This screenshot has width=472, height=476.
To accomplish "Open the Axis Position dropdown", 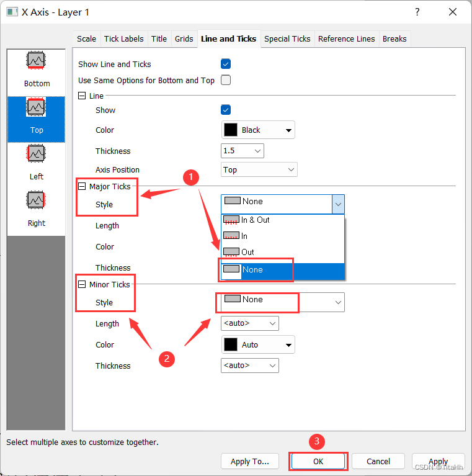I will (259, 169).
